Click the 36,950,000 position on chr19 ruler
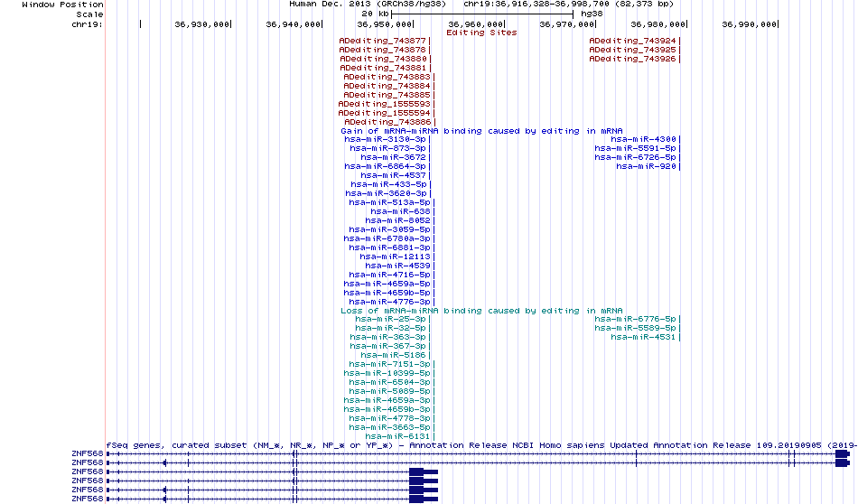 (384, 24)
